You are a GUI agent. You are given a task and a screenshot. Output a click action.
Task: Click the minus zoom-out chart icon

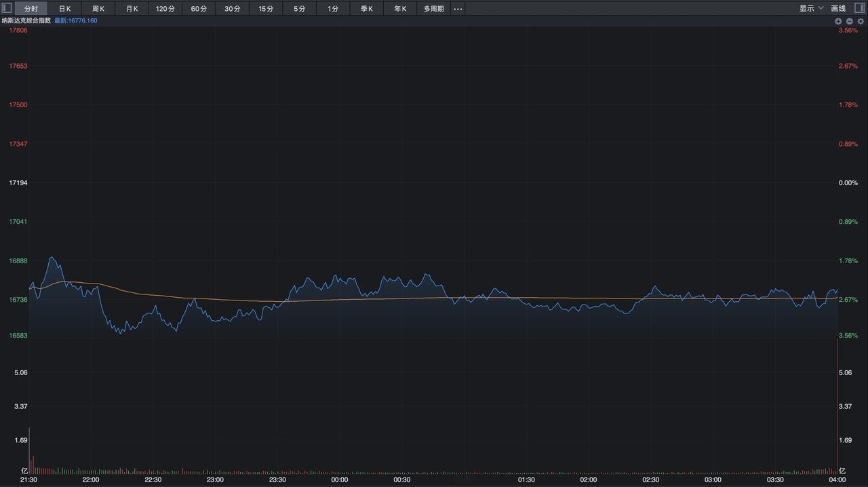pos(849,22)
